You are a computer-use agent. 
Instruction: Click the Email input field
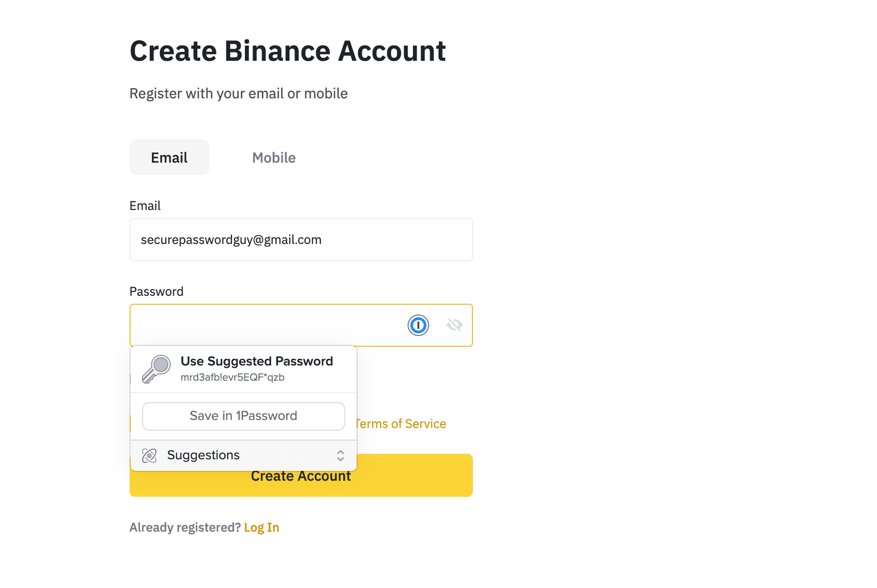(x=301, y=240)
